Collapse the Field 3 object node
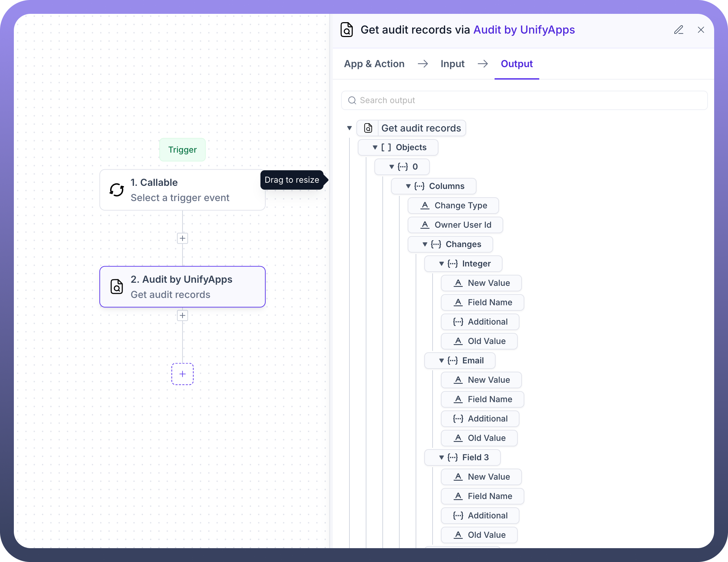Viewport: 728px width, 562px height. (x=442, y=458)
